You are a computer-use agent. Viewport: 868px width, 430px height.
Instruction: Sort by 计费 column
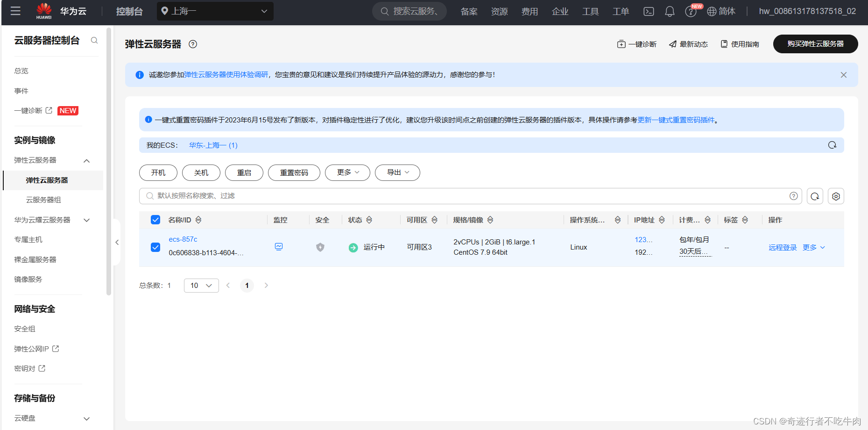tap(707, 220)
